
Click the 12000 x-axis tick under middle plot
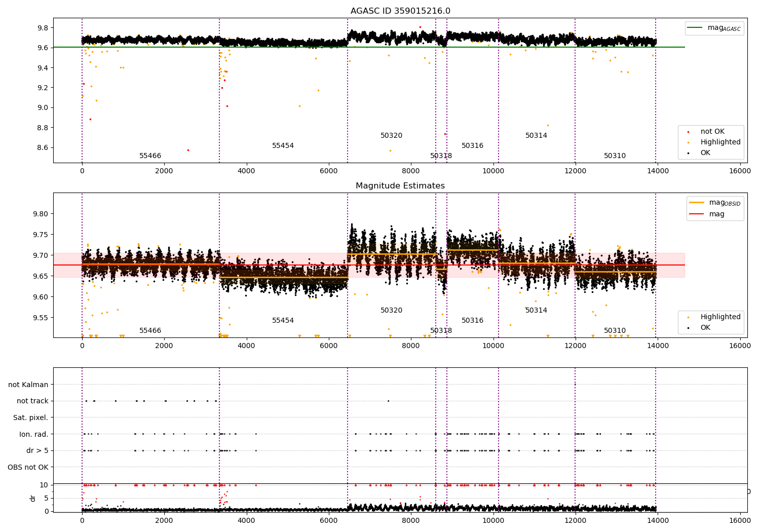coord(575,346)
